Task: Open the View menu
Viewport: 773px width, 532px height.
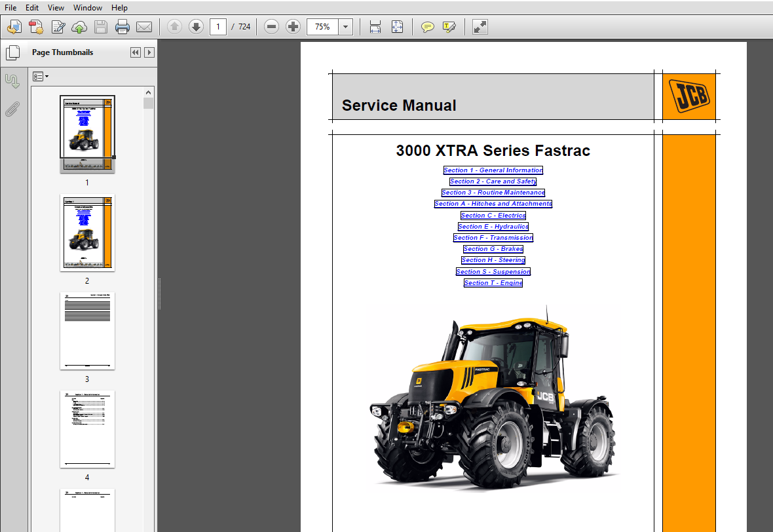Action: tap(56, 7)
